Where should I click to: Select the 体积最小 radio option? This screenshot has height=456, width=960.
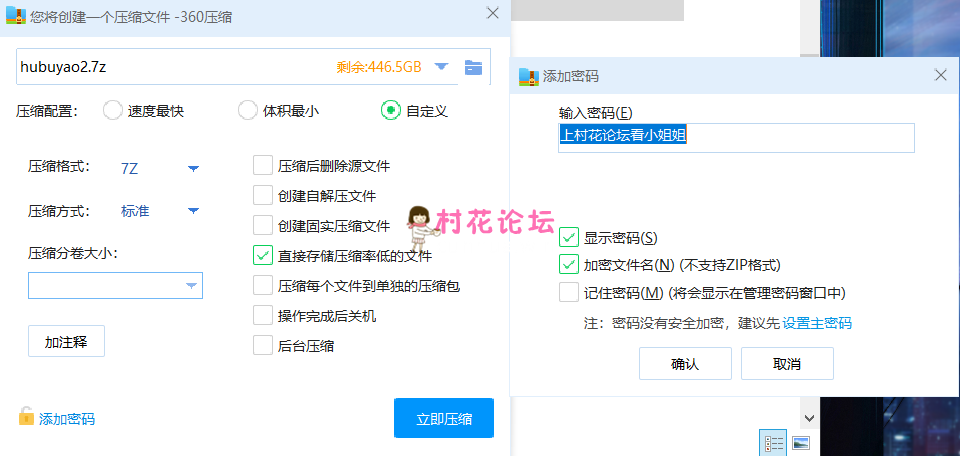247,111
